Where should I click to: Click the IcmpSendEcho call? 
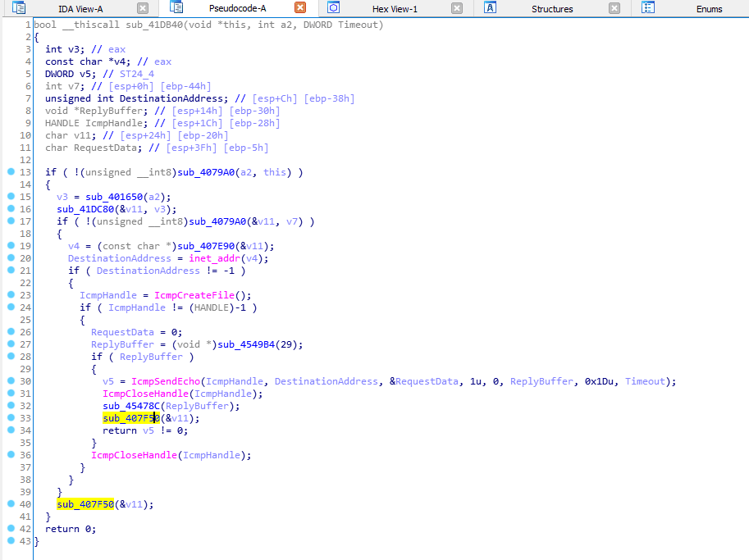[x=166, y=381]
